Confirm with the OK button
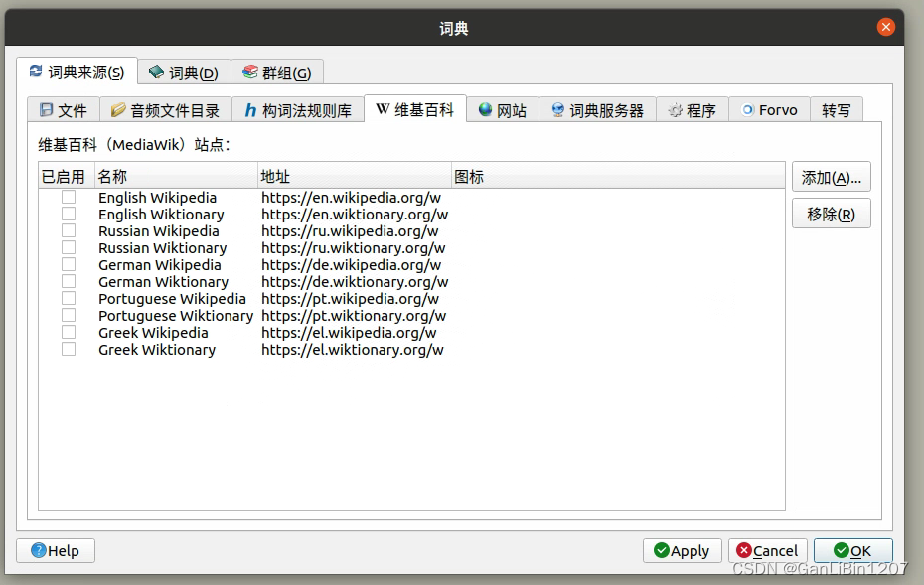The image size is (924, 585). [x=852, y=551]
